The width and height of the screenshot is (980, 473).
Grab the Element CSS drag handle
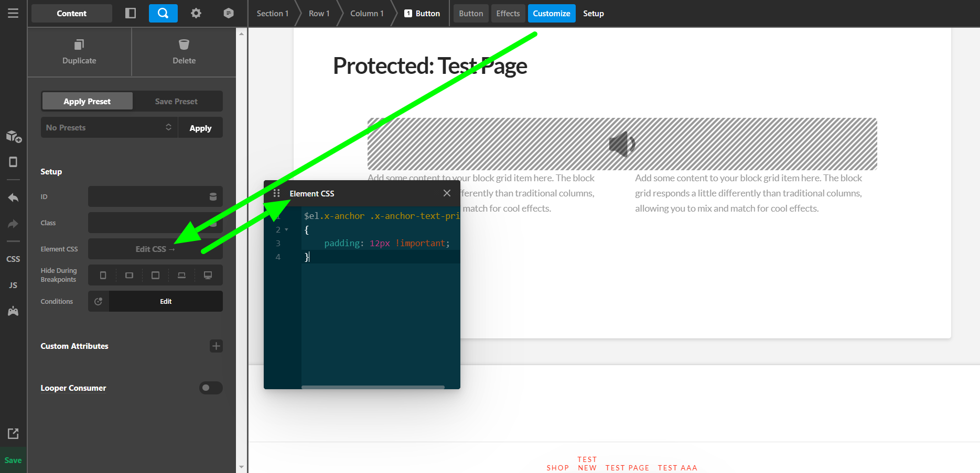[x=276, y=193]
